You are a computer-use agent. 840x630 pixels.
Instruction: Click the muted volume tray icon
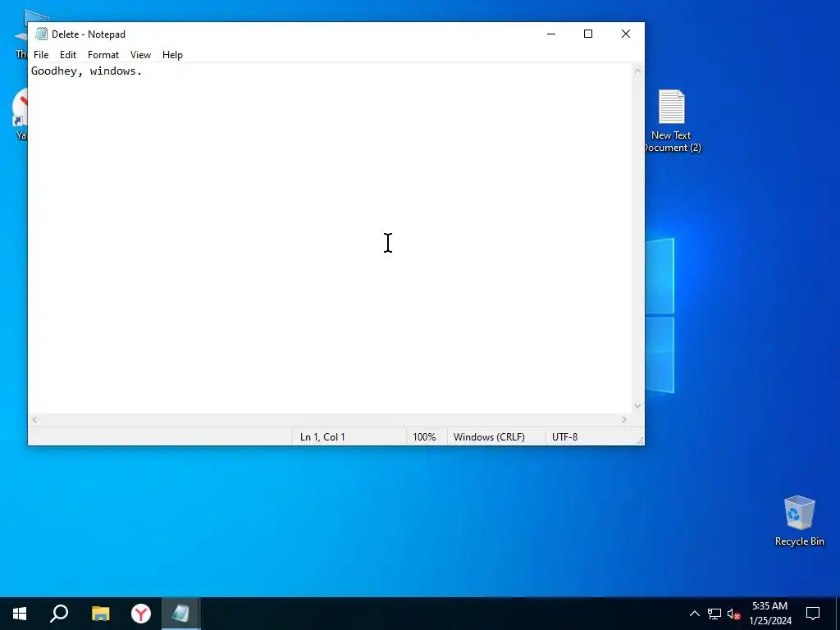pos(733,614)
